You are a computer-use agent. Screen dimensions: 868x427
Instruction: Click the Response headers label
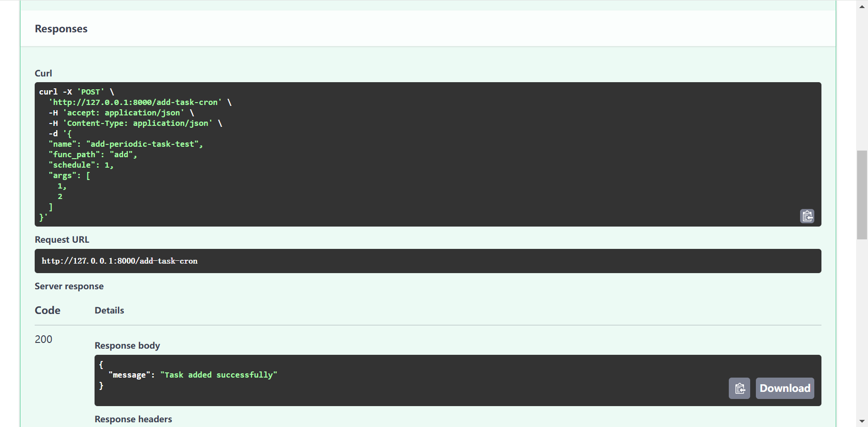pos(133,419)
